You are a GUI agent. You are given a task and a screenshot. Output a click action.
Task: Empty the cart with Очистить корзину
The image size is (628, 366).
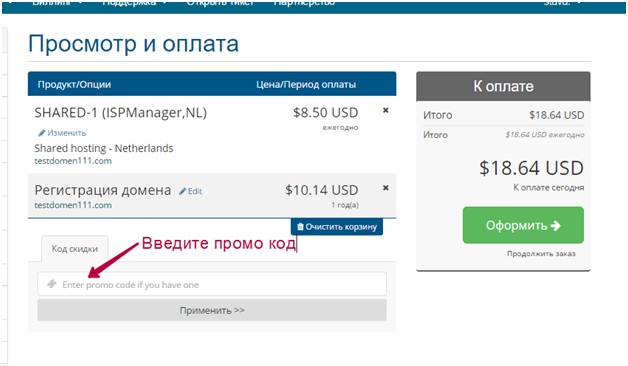pos(336,227)
